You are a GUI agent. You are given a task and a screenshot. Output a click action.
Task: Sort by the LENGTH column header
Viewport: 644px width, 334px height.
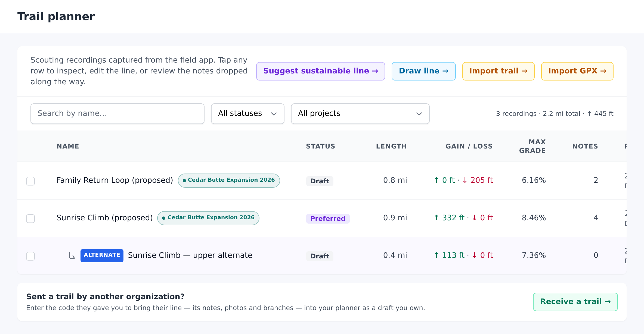pos(391,146)
